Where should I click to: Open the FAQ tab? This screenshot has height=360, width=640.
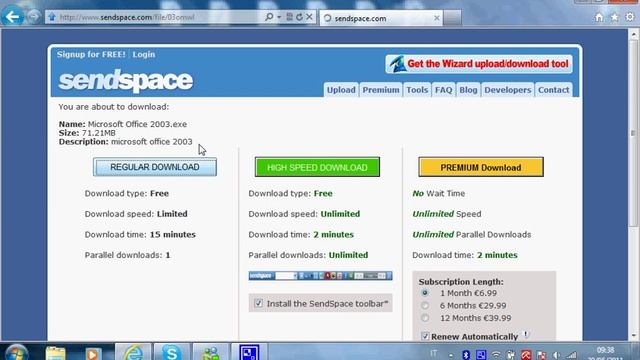(x=443, y=90)
